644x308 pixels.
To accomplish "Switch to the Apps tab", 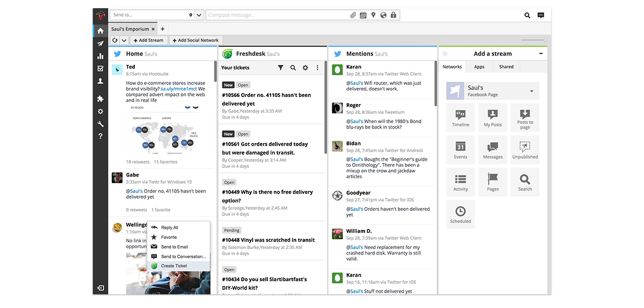I will 479,67.
